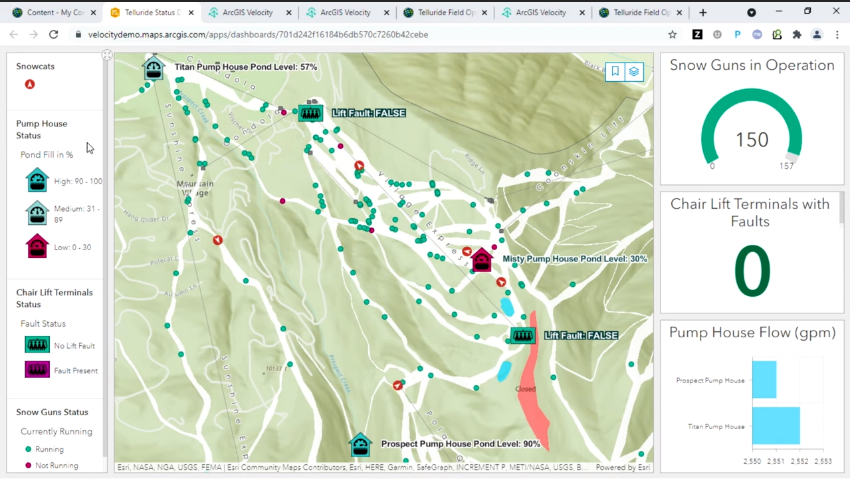The image size is (850, 479).
Task: Go forward in browser history
Action: click(x=34, y=34)
